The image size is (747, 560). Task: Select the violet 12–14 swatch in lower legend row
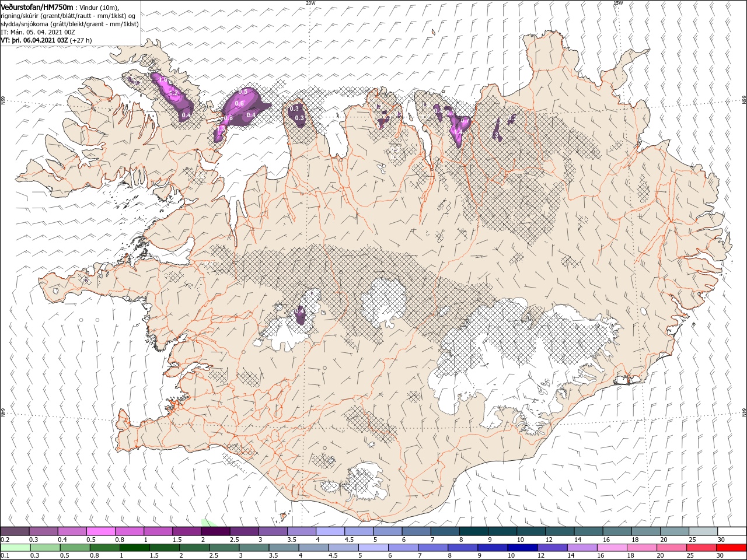coord(552,548)
